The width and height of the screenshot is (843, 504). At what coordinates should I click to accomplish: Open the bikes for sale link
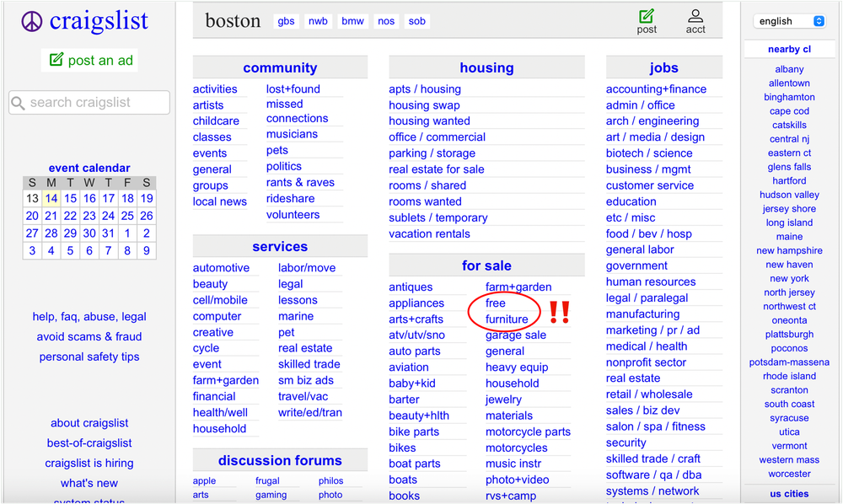(402, 448)
